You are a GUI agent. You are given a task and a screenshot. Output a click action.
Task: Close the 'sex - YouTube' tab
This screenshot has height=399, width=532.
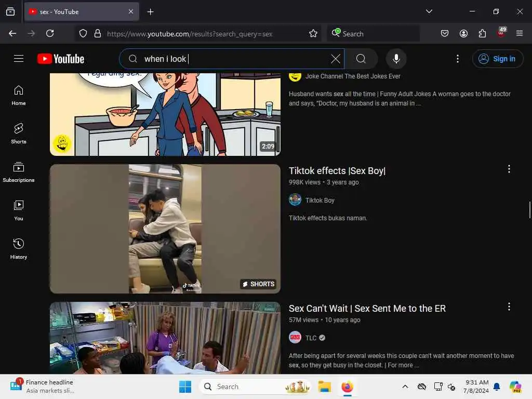tap(131, 11)
